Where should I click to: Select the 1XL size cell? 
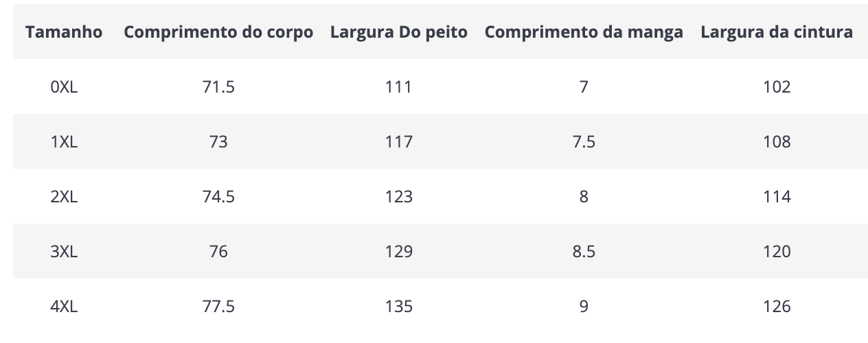pos(64,142)
